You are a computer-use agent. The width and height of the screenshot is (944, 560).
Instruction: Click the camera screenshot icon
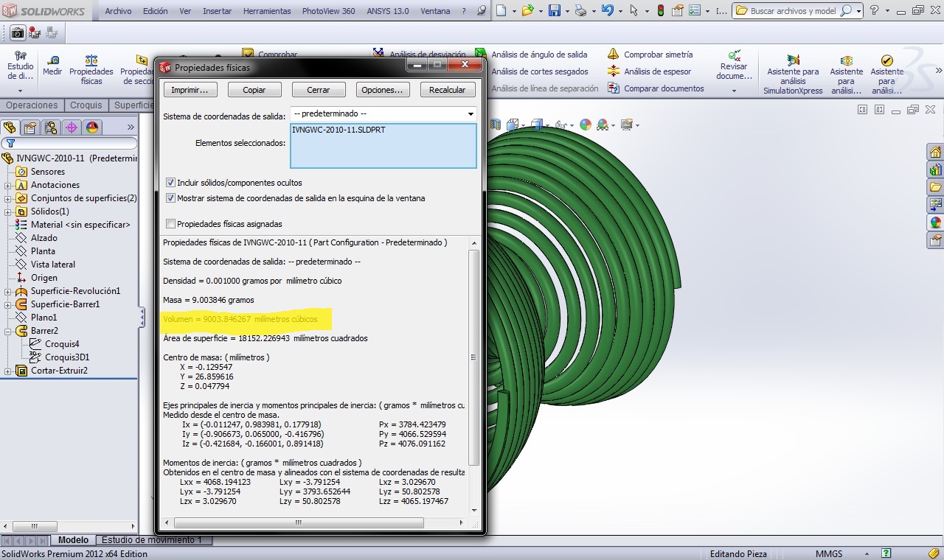click(18, 32)
